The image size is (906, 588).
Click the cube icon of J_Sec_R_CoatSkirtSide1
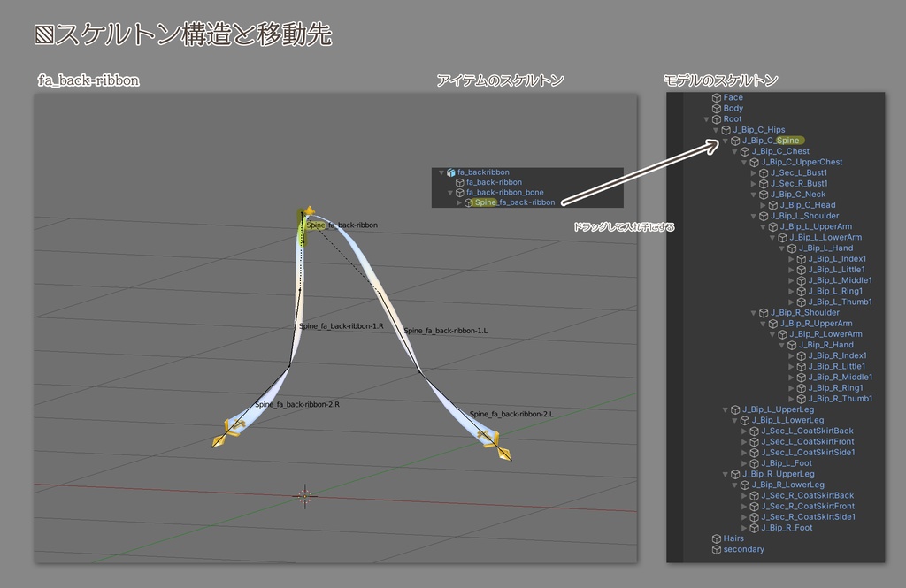click(x=754, y=517)
